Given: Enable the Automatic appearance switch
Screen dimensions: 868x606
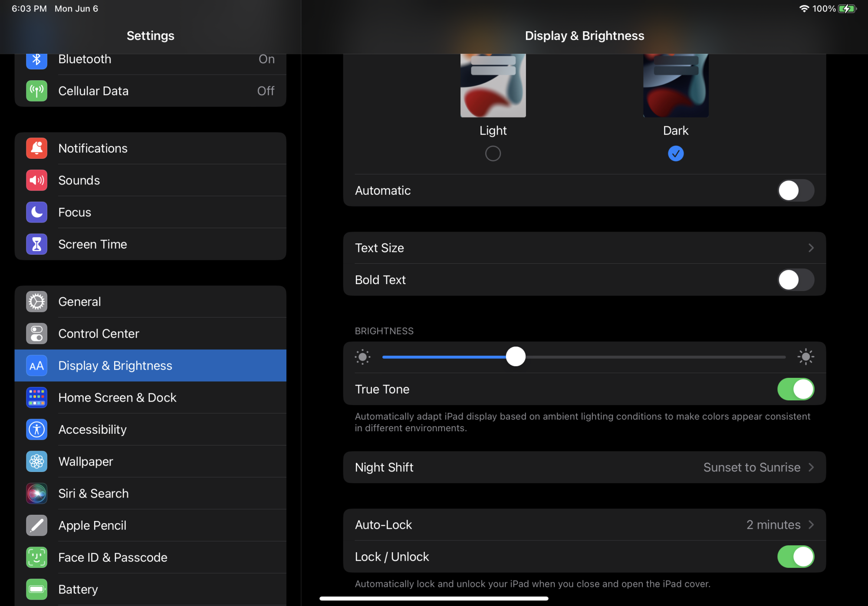Looking at the screenshot, I should tap(795, 190).
